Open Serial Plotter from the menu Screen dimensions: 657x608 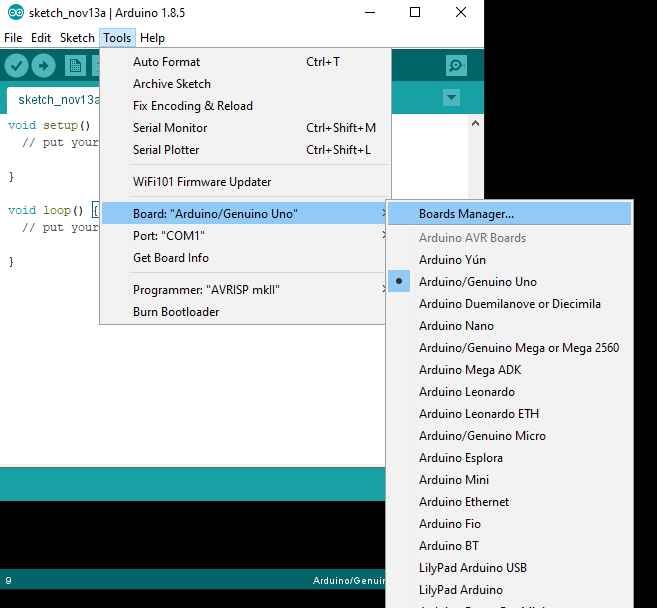pyautogui.click(x=246, y=150)
